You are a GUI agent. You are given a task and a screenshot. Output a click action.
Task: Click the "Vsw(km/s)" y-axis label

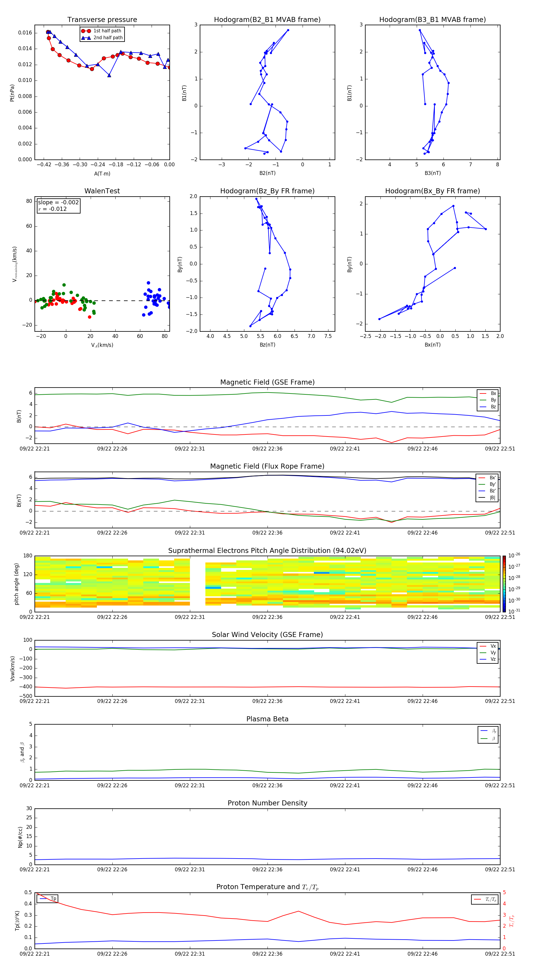[12, 668]
